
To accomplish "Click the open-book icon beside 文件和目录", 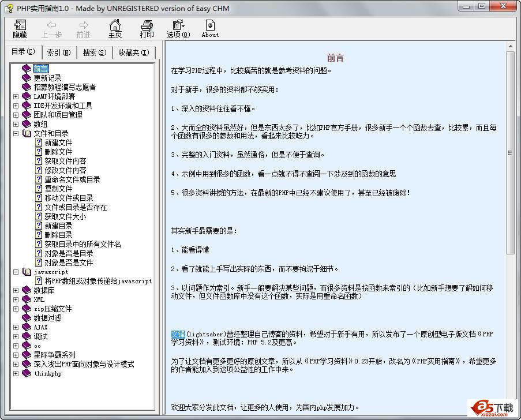I will (x=27, y=134).
